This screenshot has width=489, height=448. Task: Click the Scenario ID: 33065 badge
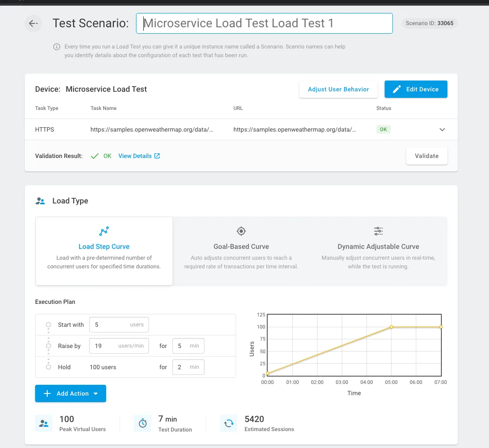[429, 23]
